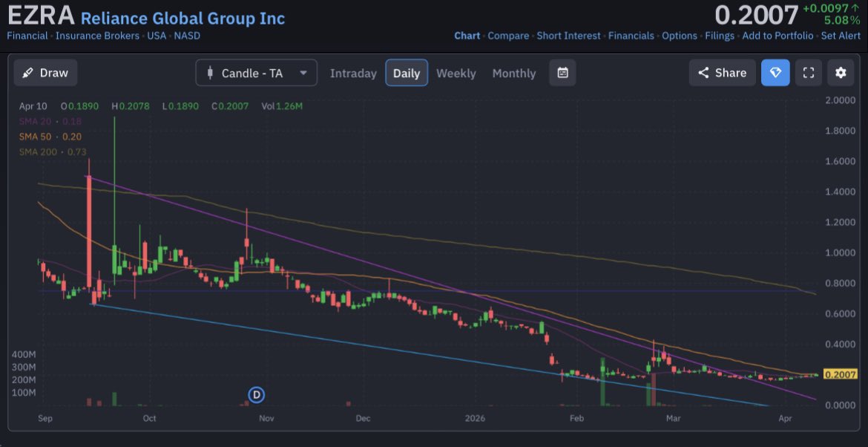Screen dimensions: 868x447
Task: Click the H 0.2078 high value
Action: coord(130,106)
